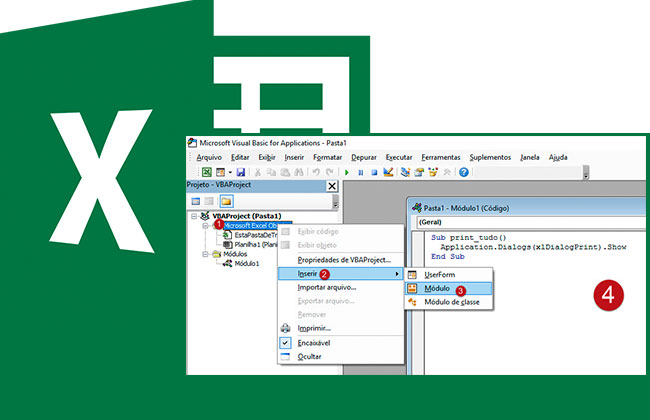This screenshot has height=420, width=650.
Task: Open the Arquivo menu
Action: (209, 157)
